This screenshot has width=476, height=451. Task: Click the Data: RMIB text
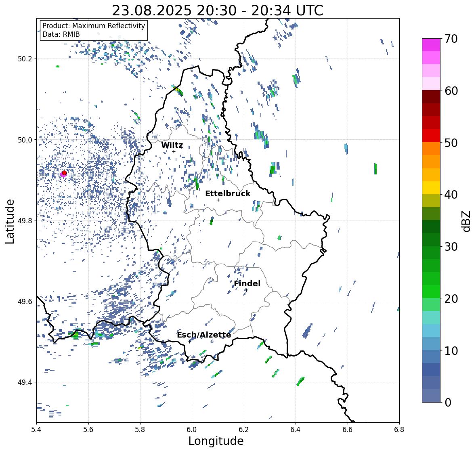pyautogui.click(x=61, y=34)
